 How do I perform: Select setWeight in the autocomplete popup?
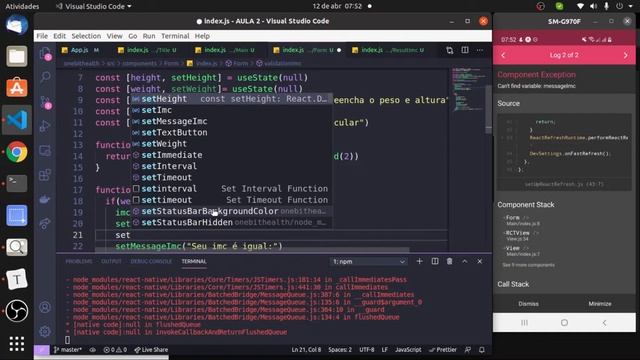tap(231, 144)
